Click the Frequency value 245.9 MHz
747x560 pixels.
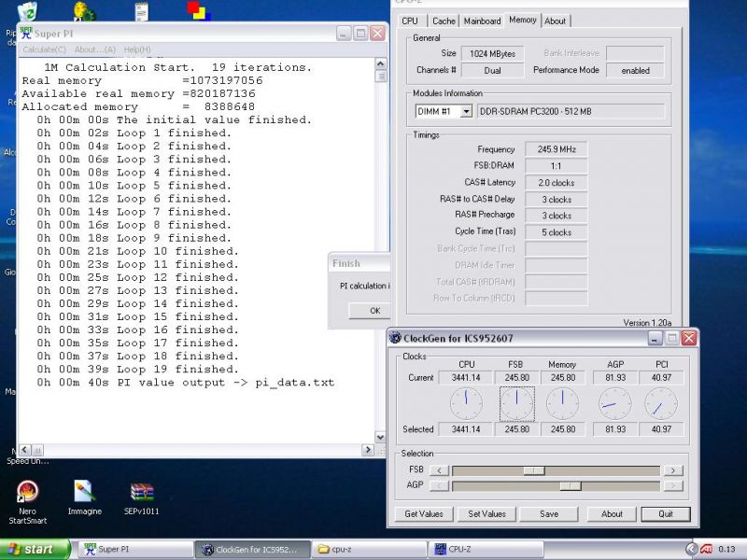coord(556,149)
